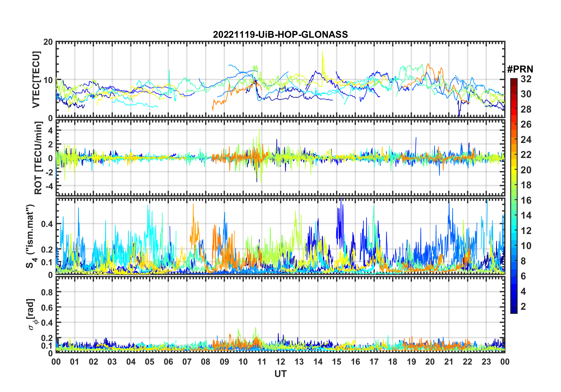
Task: Click the colorbar label 2
Action: (523, 307)
